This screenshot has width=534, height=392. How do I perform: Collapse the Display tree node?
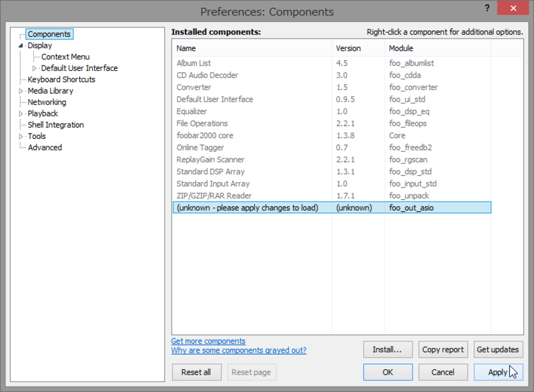click(21, 45)
